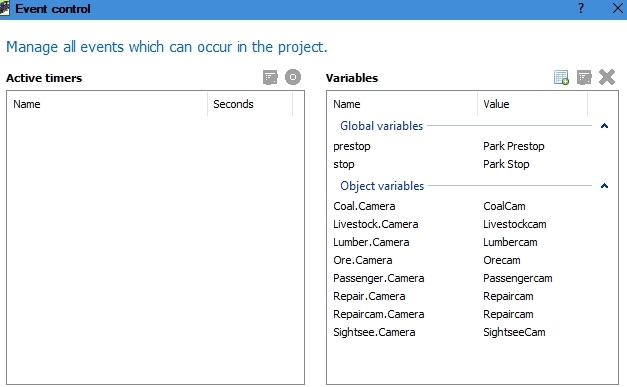Image resolution: width=627 pixels, height=387 pixels.
Task: Click the Park Stop value
Action: (x=506, y=164)
